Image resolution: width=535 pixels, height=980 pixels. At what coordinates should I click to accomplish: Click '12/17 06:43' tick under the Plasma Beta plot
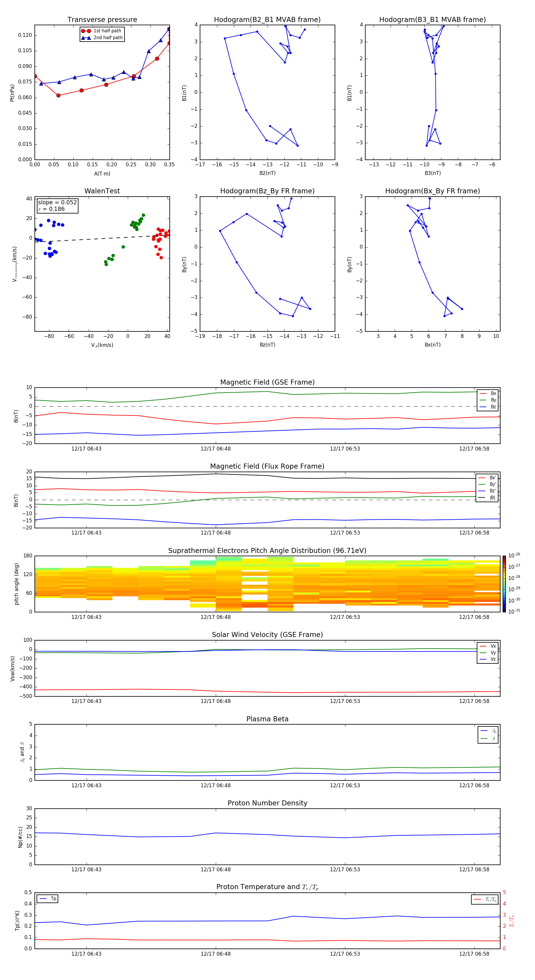(x=86, y=785)
